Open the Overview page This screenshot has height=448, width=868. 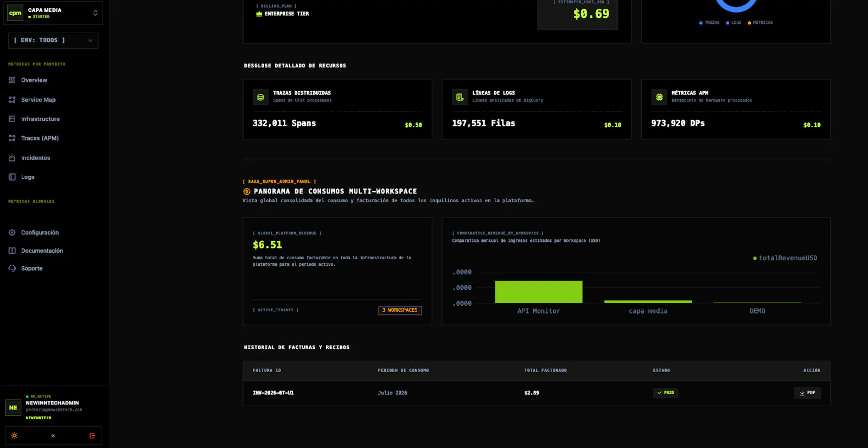pyautogui.click(x=34, y=80)
